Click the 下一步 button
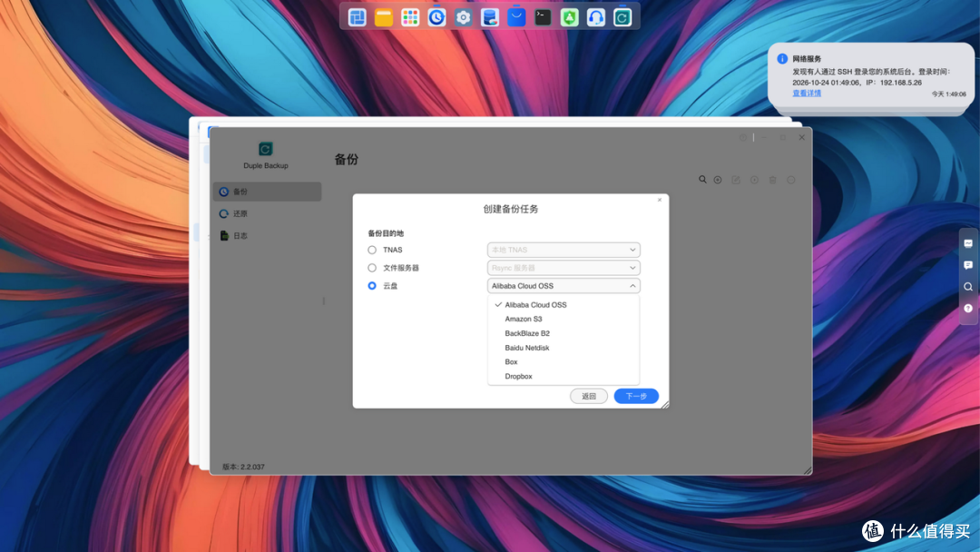The image size is (980, 552). pyautogui.click(x=636, y=397)
